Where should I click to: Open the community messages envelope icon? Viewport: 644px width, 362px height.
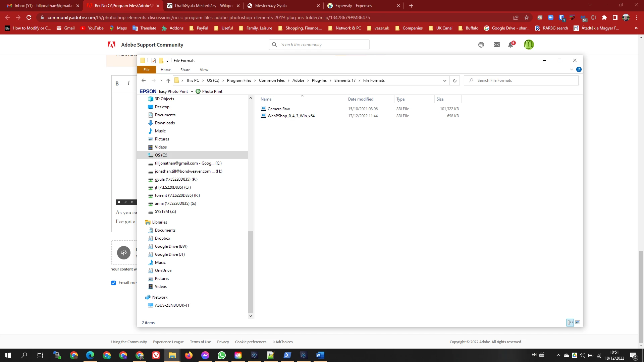click(x=497, y=45)
